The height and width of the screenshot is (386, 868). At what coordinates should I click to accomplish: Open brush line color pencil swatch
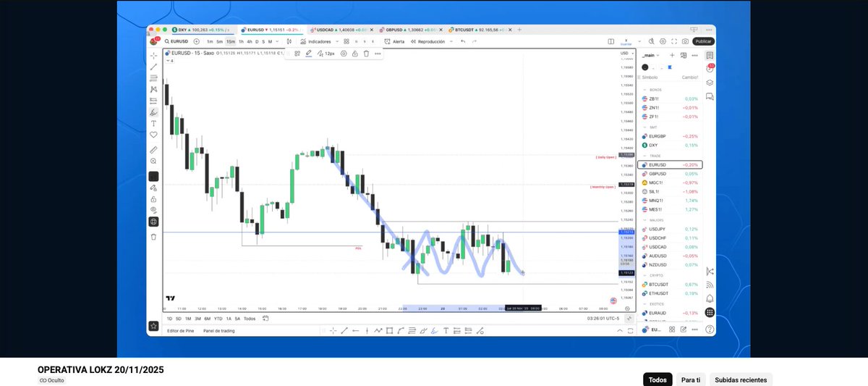pos(309,53)
